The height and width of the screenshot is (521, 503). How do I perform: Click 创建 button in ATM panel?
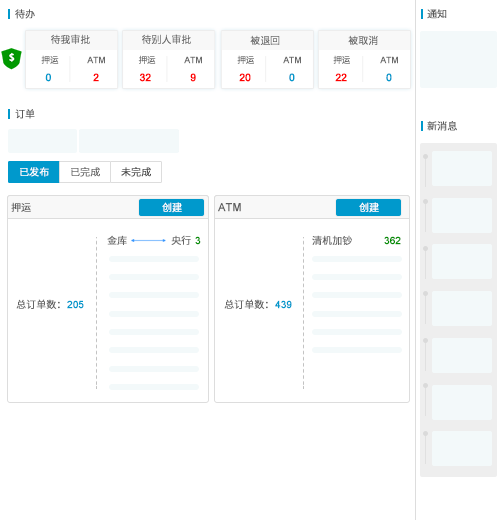[368, 207]
